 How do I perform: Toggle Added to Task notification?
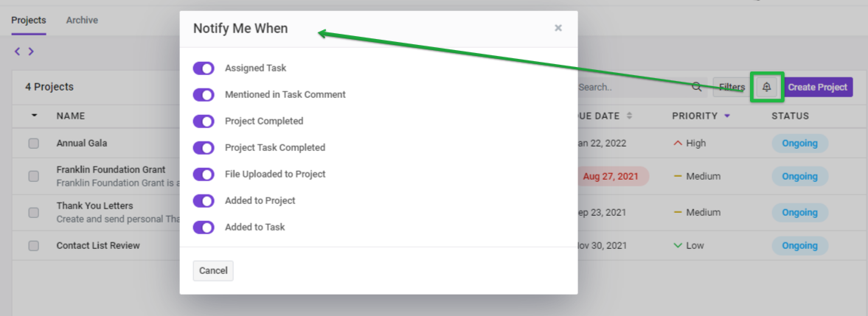(x=204, y=227)
